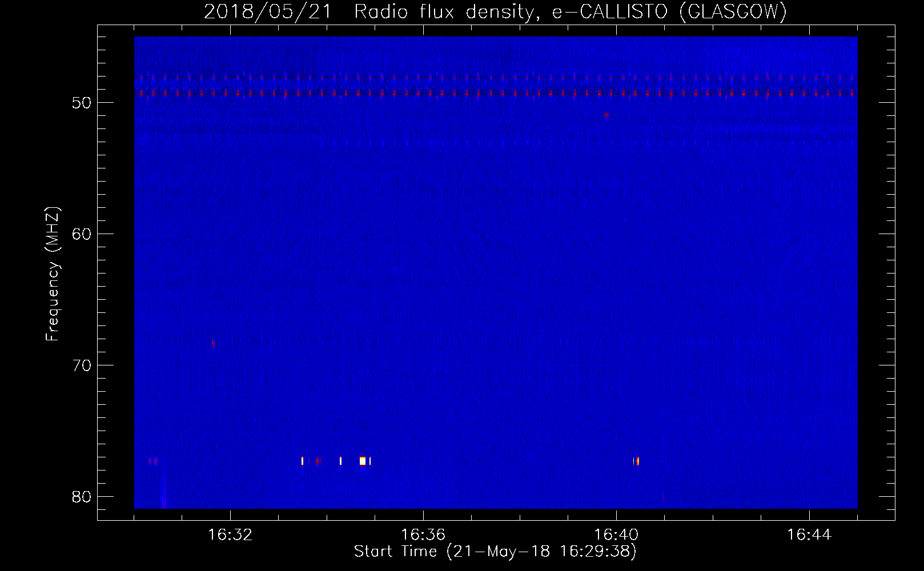Click the small red streak near 68 MHz
The width and height of the screenshot is (924, 571).
tap(213, 343)
